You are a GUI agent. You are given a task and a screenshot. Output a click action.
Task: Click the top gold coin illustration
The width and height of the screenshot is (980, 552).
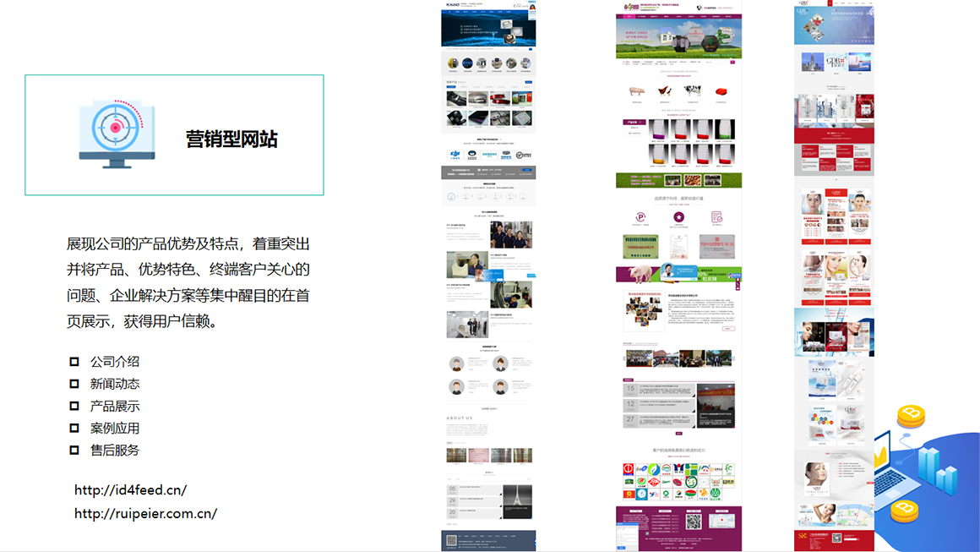(912, 415)
